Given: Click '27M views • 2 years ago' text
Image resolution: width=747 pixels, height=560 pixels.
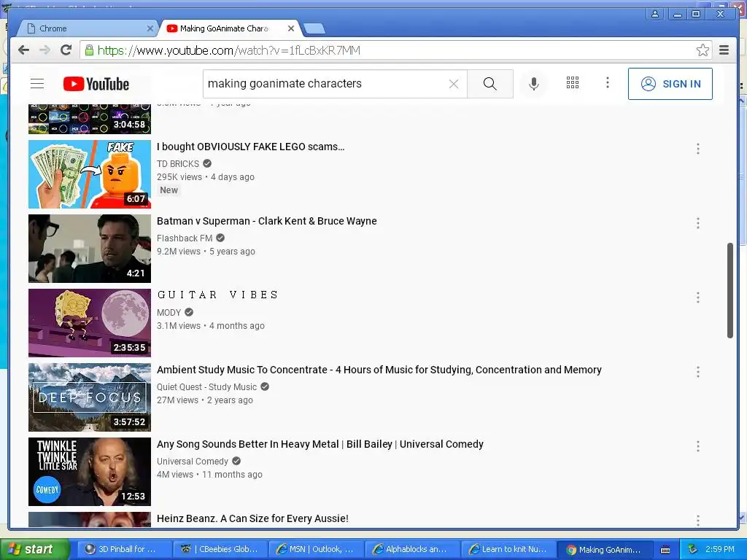Looking at the screenshot, I should point(205,400).
